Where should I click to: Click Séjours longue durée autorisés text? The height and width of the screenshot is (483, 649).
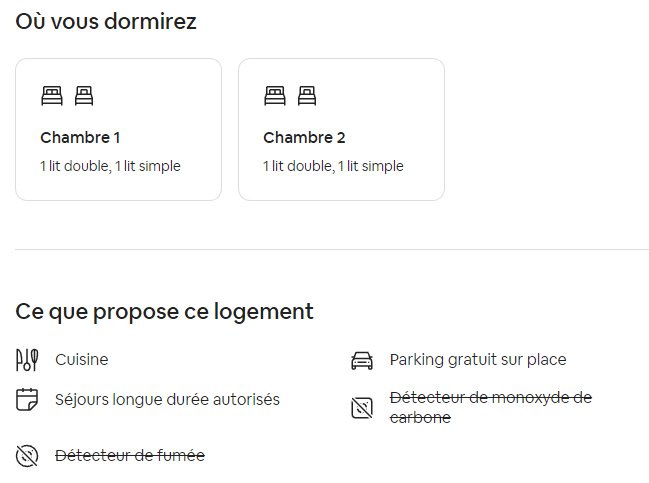click(x=167, y=400)
